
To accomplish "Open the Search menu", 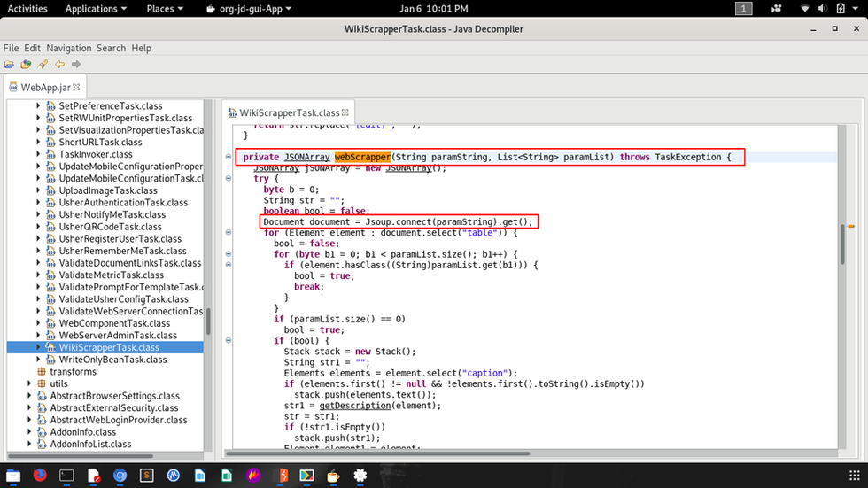I will point(112,48).
